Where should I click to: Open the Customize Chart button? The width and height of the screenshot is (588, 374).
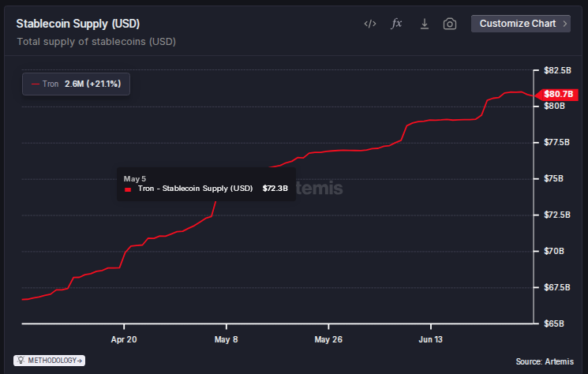(520, 24)
